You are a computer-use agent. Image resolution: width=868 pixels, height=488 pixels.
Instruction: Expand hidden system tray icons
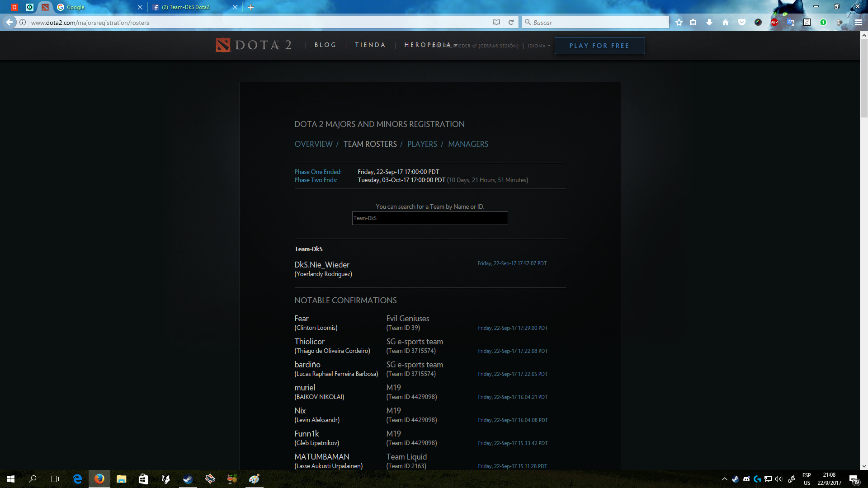[x=725, y=479]
